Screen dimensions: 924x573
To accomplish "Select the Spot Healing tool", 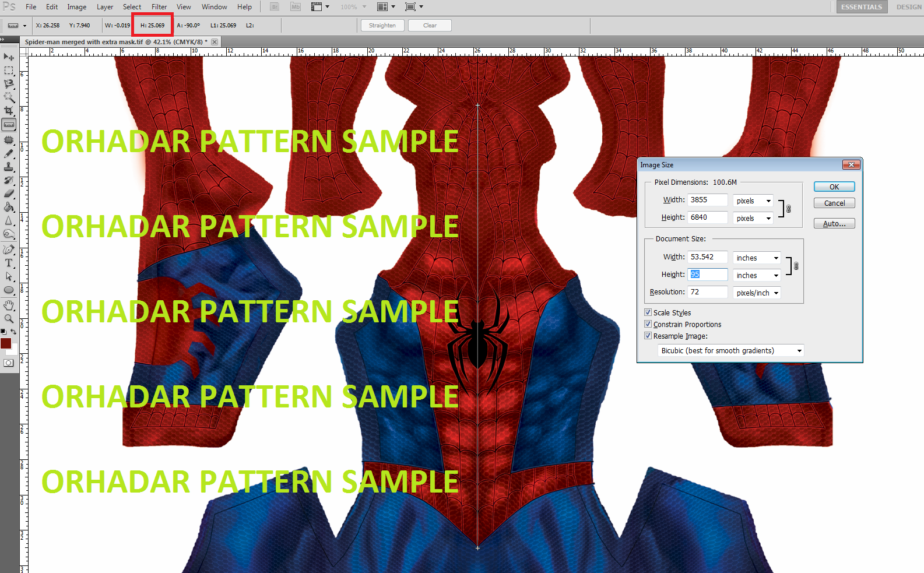I will (9, 140).
